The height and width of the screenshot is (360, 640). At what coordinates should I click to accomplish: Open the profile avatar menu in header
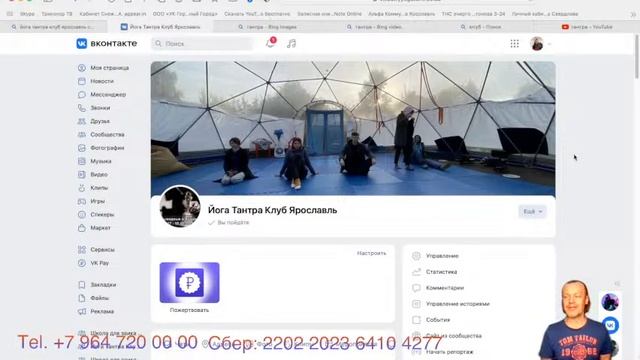[x=540, y=44]
